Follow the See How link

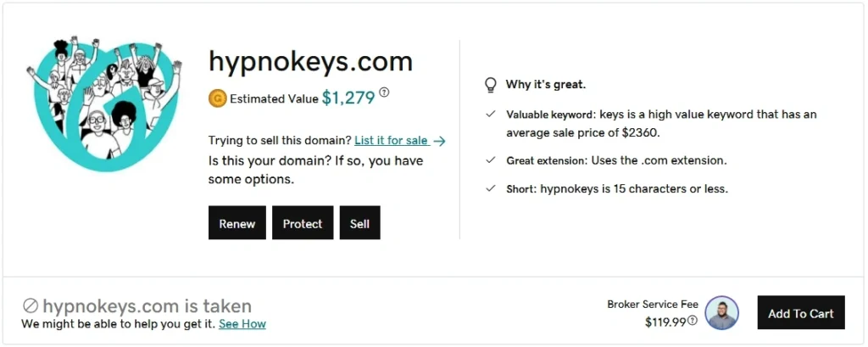242,324
